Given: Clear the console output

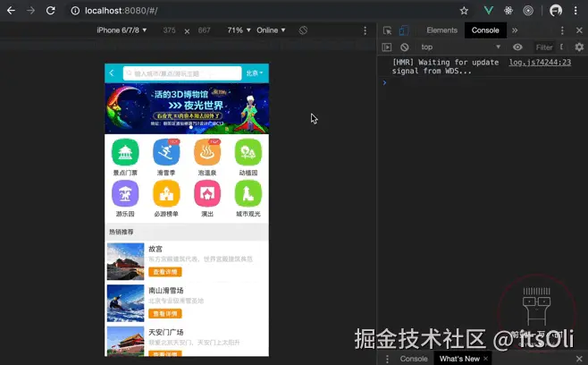Looking at the screenshot, I should click(404, 47).
